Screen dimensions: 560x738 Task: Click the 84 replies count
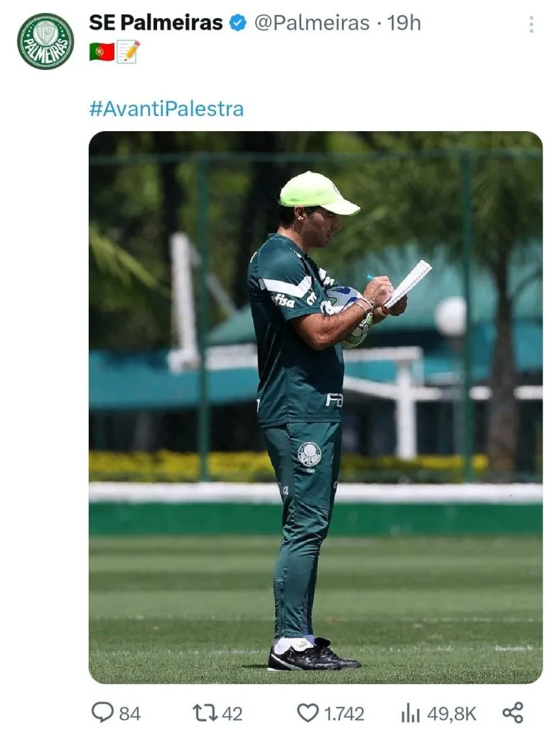[x=130, y=713]
